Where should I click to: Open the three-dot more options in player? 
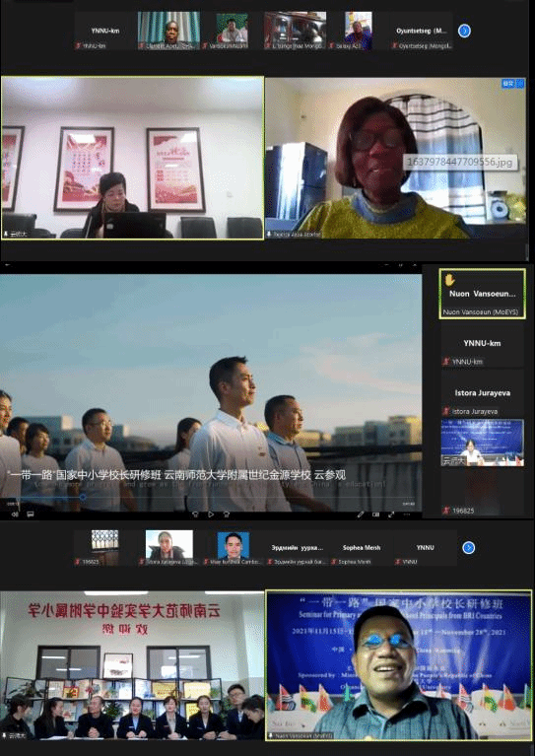pyautogui.click(x=406, y=515)
